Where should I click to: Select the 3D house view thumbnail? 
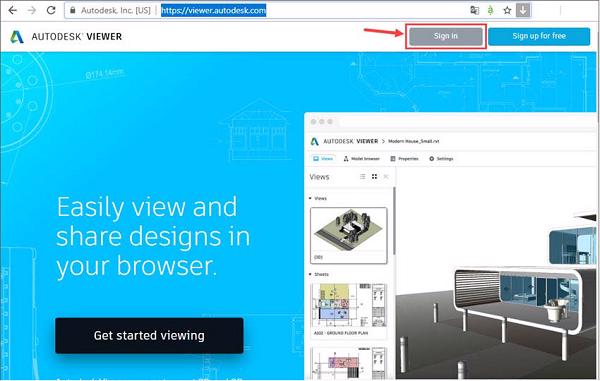pyautogui.click(x=349, y=235)
